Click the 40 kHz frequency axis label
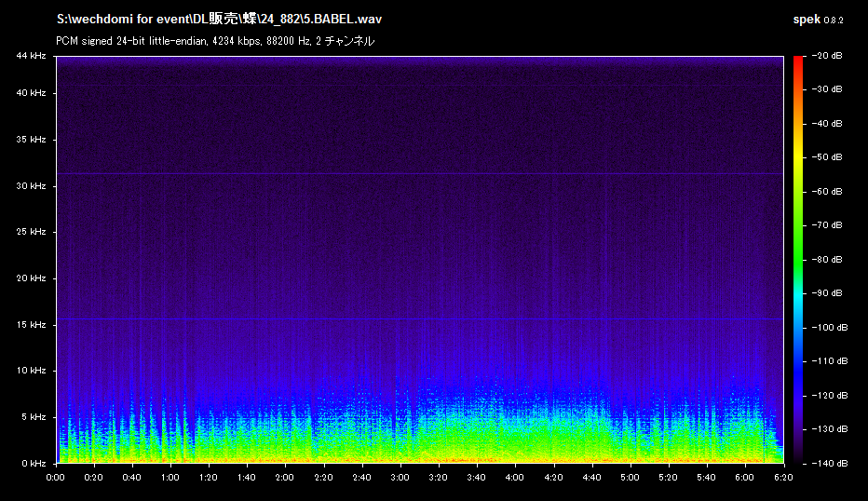 click(x=31, y=93)
